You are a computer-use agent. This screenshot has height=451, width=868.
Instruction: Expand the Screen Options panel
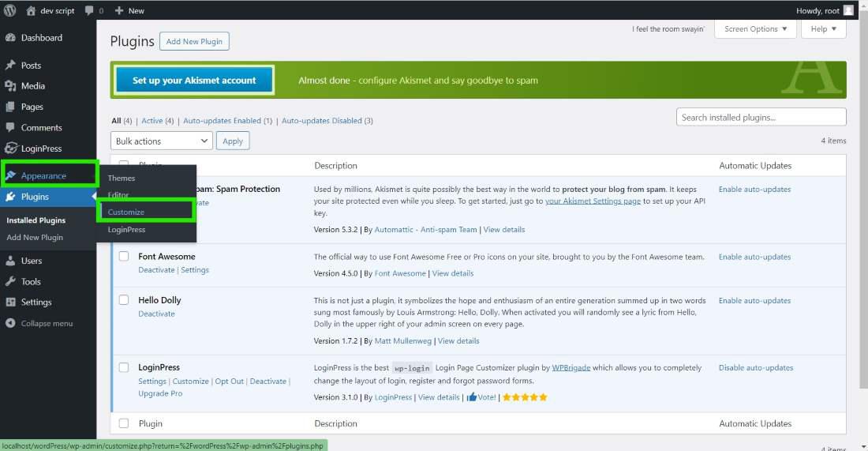tap(755, 28)
